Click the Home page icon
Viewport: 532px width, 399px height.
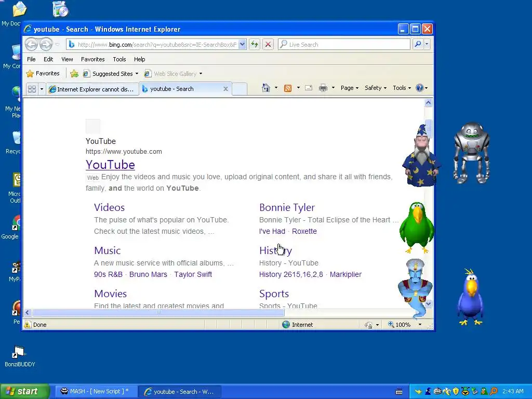[x=265, y=88]
